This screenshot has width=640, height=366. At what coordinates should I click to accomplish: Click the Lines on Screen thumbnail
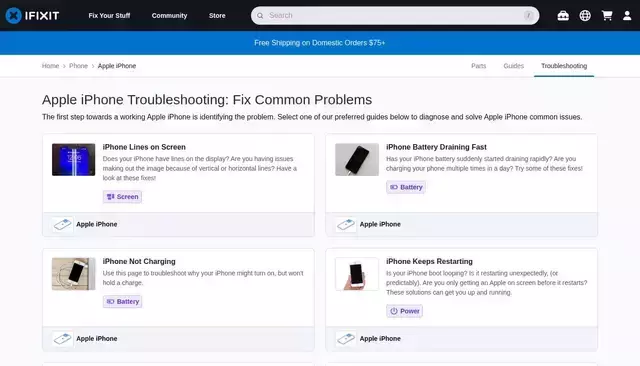(73, 160)
